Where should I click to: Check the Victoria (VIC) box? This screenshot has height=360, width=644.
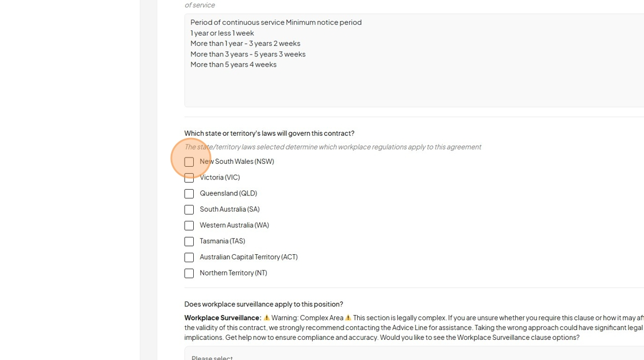click(189, 178)
